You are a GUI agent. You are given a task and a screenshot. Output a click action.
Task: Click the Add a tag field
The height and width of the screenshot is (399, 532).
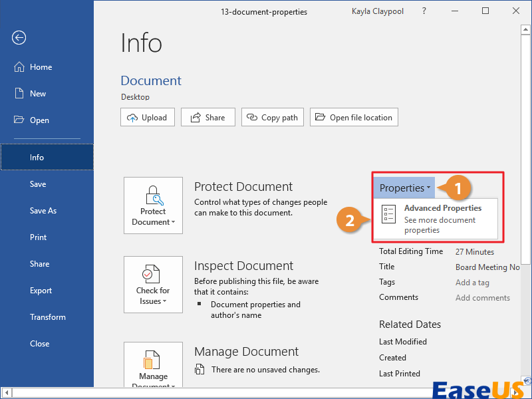(471, 282)
